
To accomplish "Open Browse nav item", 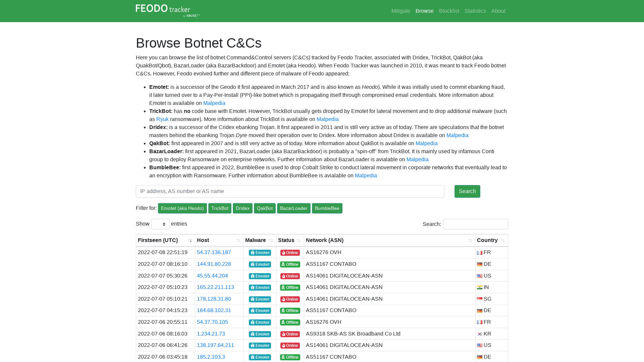I will tap(425, 11).
